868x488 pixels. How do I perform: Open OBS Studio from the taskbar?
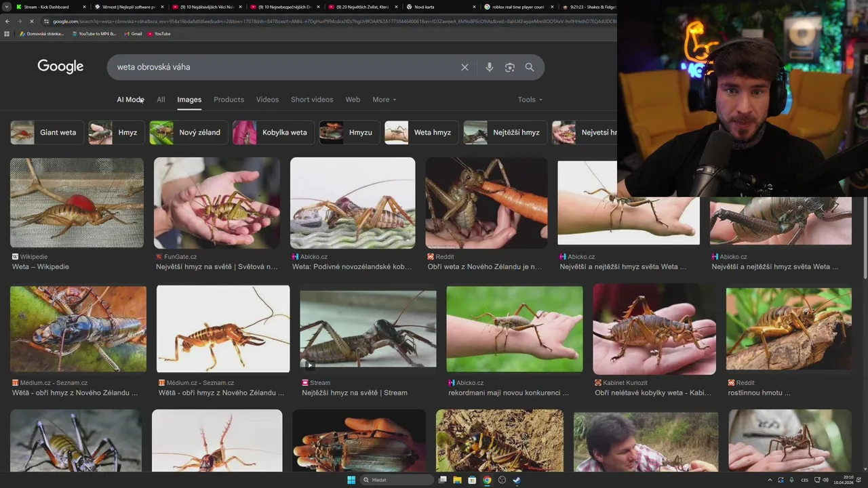502,480
